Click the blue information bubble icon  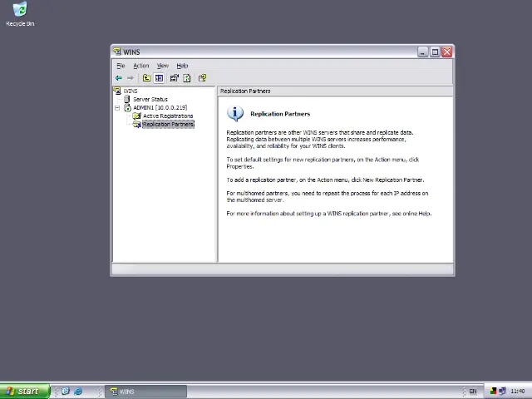(235, 114)
